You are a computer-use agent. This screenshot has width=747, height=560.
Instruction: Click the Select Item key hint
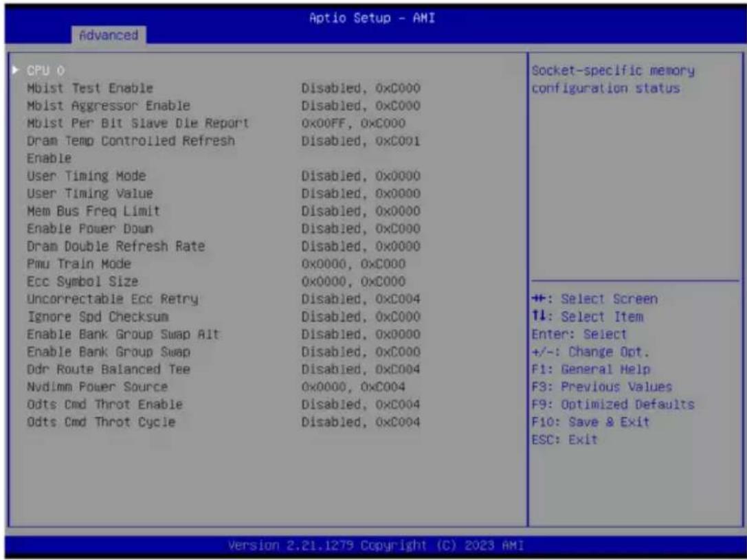coord(588,317)
